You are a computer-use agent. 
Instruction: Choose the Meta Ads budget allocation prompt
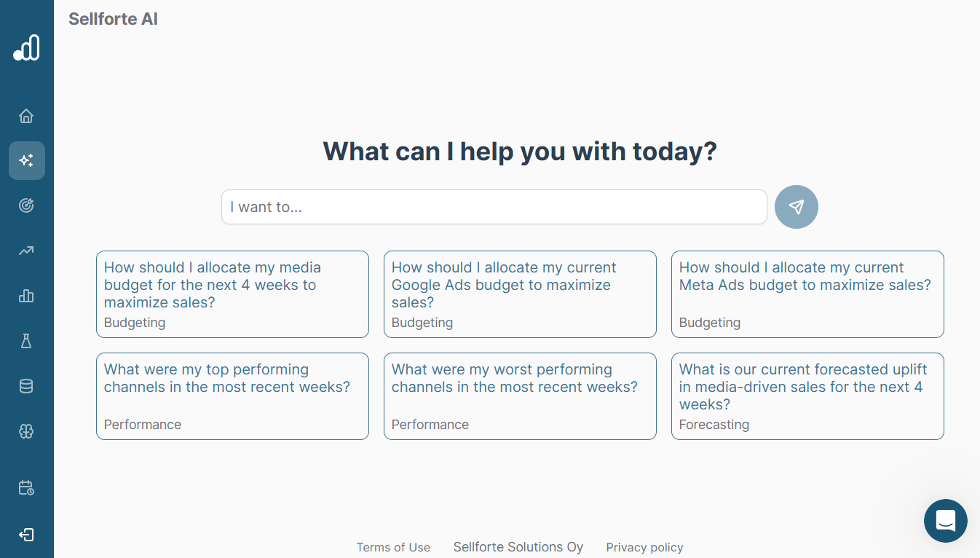click(807, 294)
